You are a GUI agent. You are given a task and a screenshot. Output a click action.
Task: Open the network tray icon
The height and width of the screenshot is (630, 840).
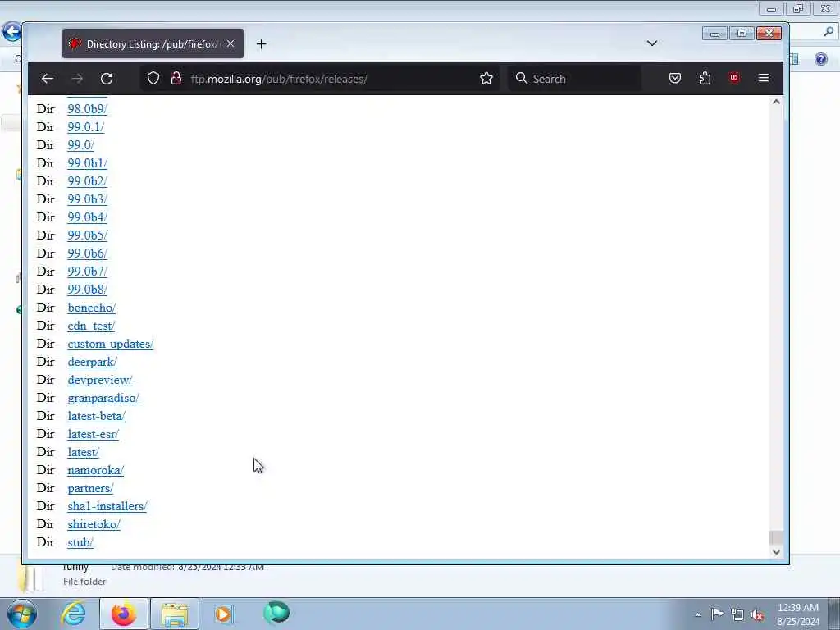tap(737, 614)
